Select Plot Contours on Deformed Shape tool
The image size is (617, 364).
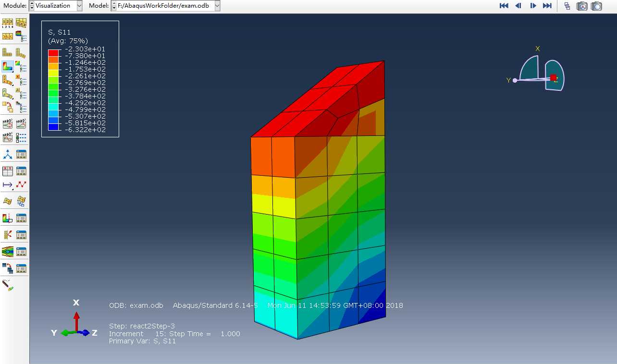(x=8, y=66)
